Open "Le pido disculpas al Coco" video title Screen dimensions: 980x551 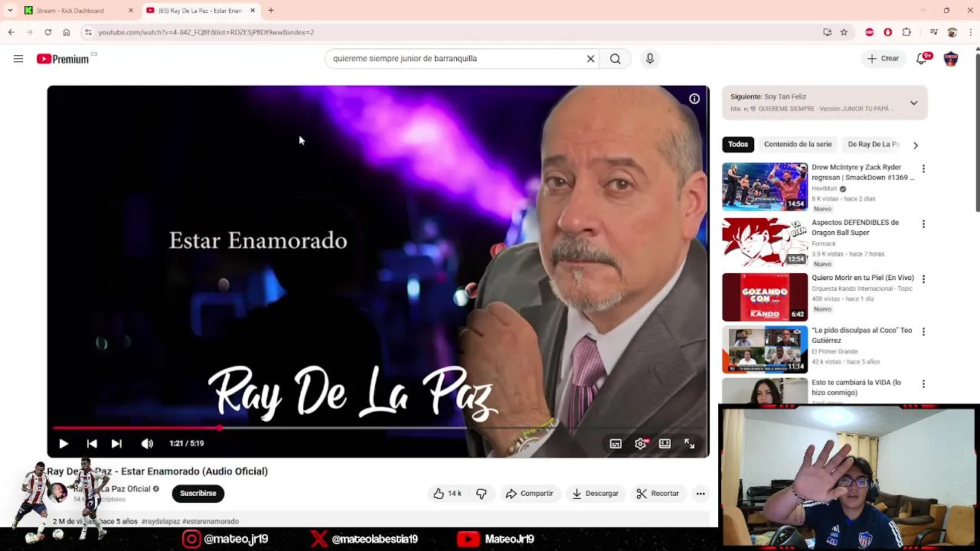pos(861,335)
